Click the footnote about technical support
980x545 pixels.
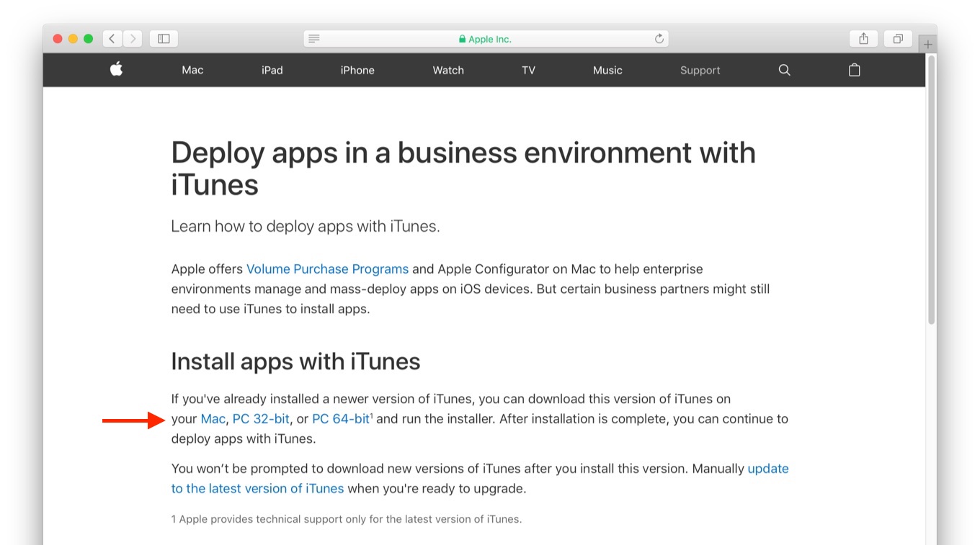point(347,519)
